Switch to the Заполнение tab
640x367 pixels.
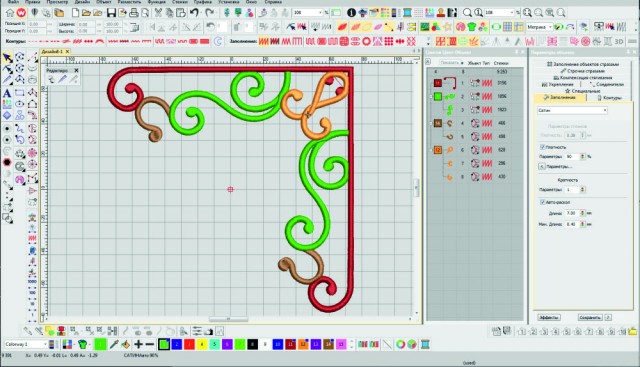tap(560, 98)
